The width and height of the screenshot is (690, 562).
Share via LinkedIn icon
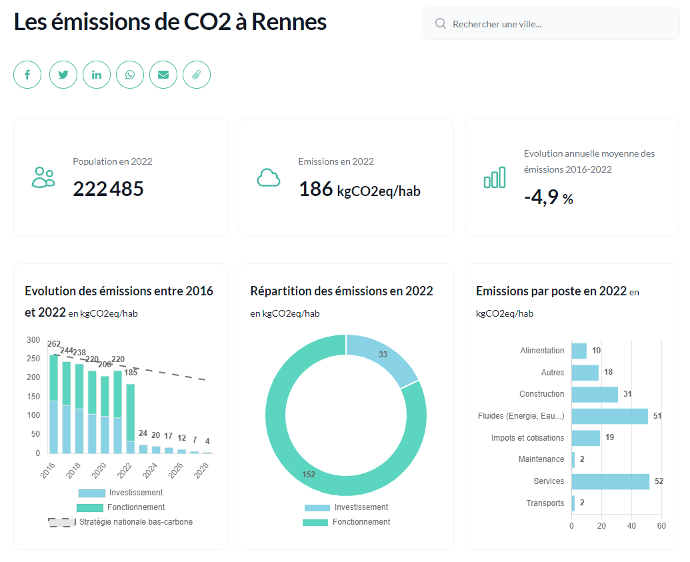click(x=96, y=75)
